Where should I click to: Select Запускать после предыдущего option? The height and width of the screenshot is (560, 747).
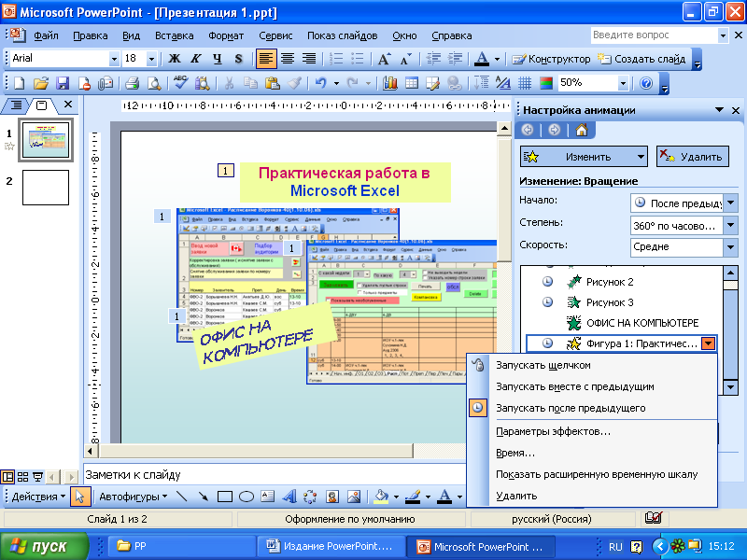[592, 408]
